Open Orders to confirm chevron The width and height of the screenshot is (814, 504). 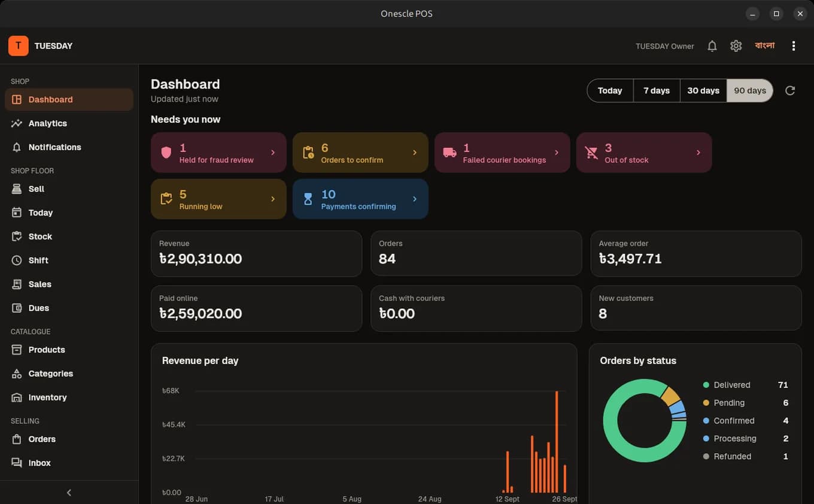(x=415, y=153)
